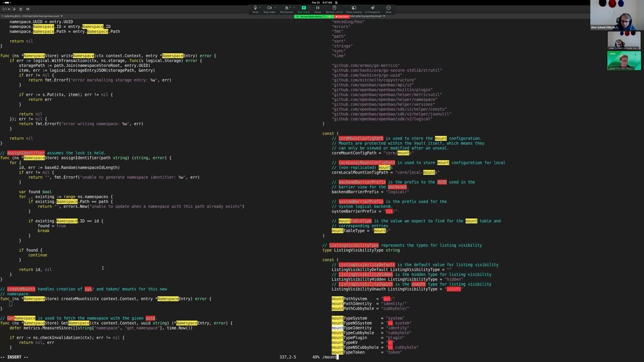Image resolution: width=644 pixels, height=362 pixels.
Task: Click 'ListingVisibilityHidden' highlighted comment word
Action: (x=366, y=275)
